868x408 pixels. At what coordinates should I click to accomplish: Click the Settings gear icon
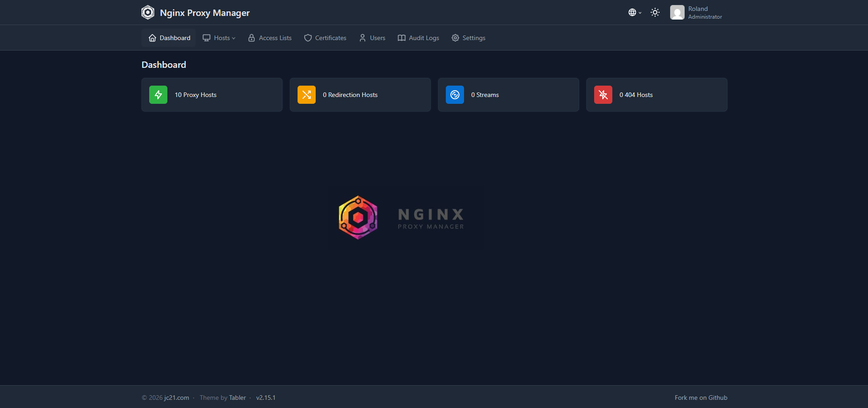[x=455, y=38]
